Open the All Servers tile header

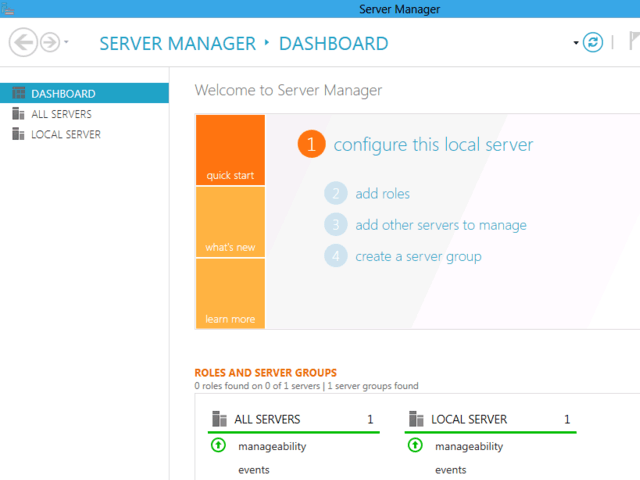[293, 419]
